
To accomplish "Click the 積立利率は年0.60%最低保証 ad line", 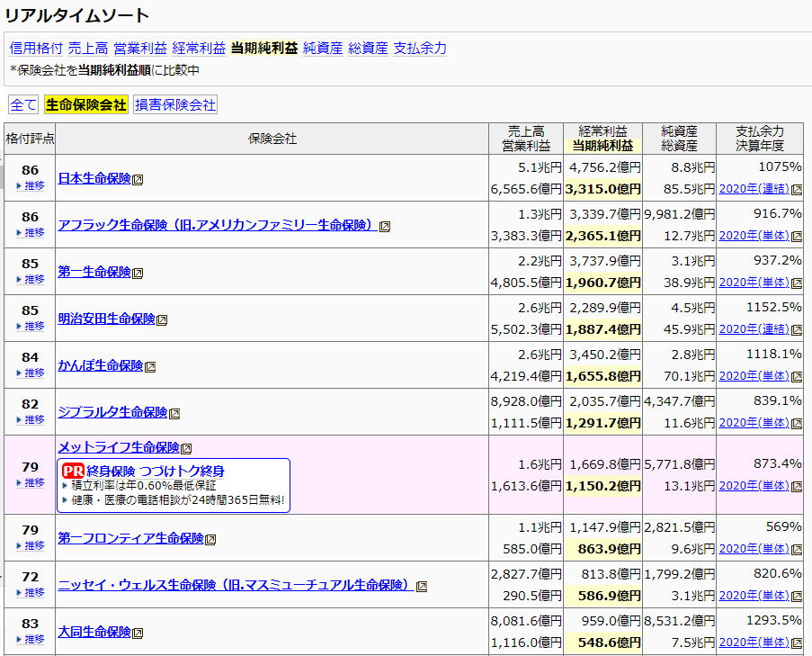I will [x=144, y=486].
